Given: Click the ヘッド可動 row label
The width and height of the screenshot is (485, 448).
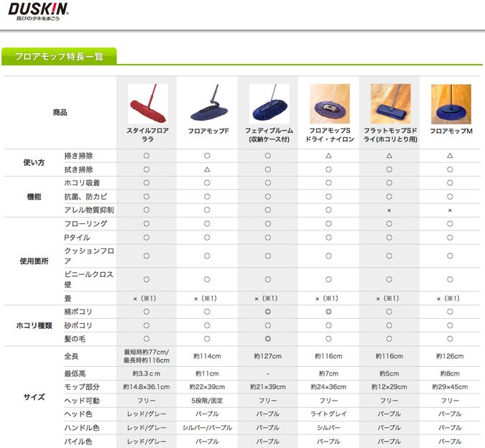Looking at the screenshot, I should pyautogui.click(x=82, y=401).
